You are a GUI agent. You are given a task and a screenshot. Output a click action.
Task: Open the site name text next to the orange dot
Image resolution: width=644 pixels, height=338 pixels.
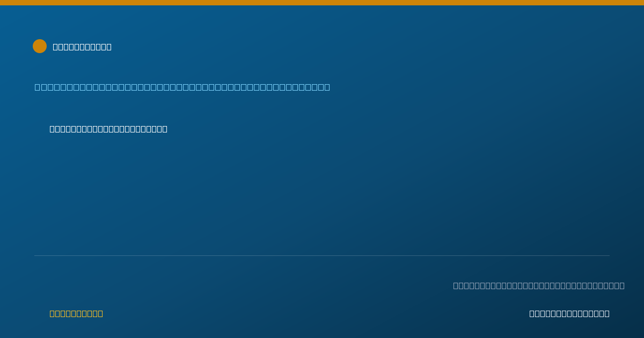coord(82,47)
